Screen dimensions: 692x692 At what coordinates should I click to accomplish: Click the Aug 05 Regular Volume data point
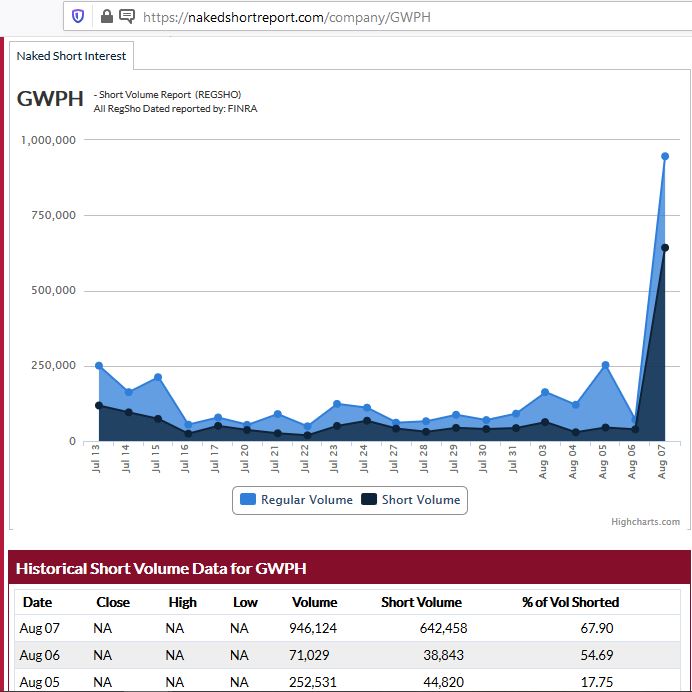[605, 365]
